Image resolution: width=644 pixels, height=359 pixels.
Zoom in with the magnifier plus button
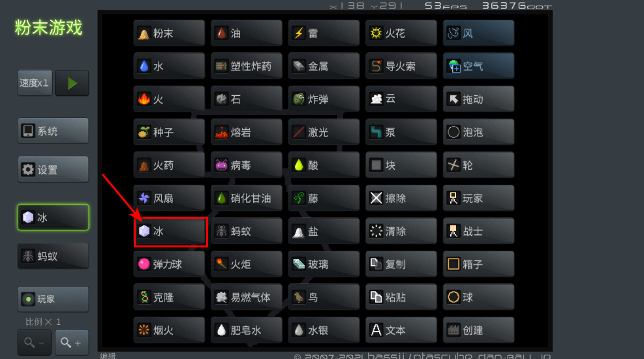(x=72, y=342)
